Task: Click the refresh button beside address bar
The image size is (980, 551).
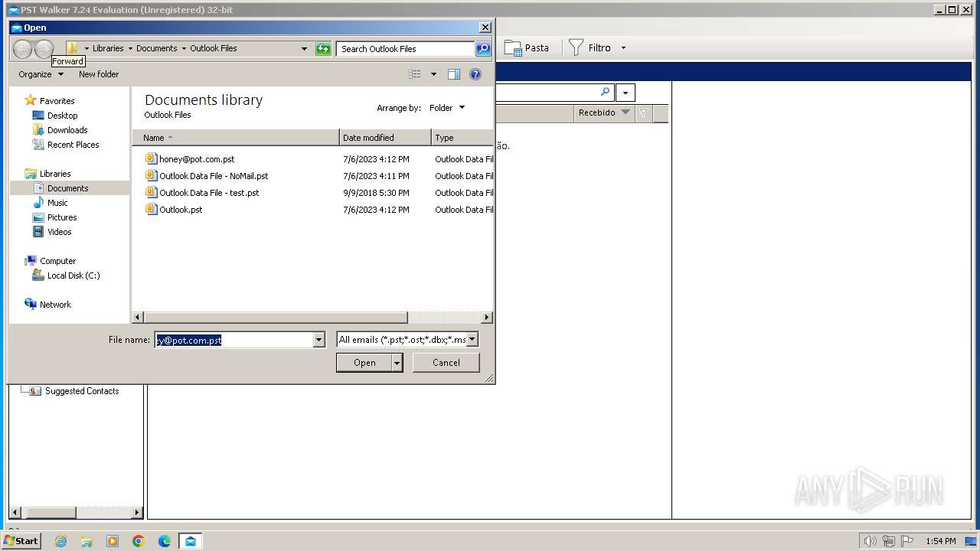Action: (323, 48)
